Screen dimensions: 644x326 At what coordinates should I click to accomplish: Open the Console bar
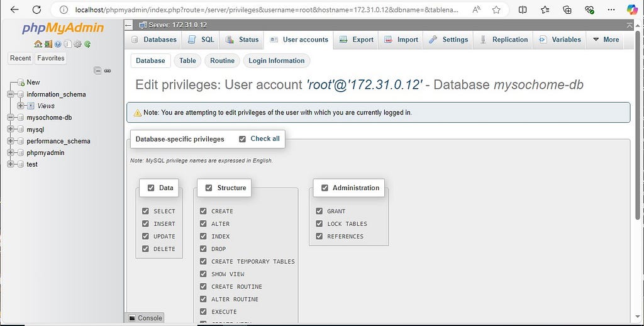tap(145, 318)
